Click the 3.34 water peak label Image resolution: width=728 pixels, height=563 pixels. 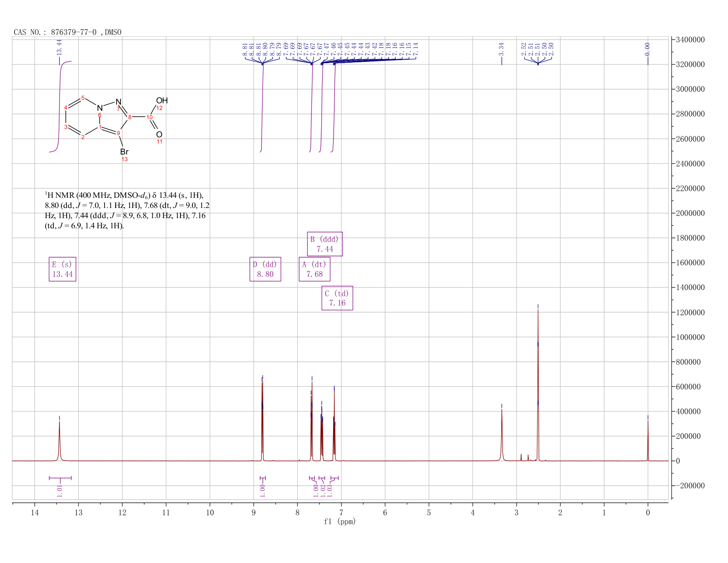coord(502,49)
